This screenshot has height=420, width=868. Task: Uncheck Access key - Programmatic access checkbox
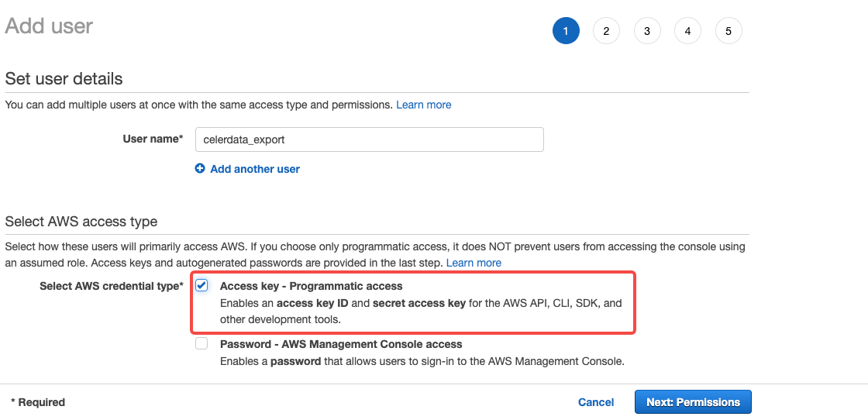201,285
